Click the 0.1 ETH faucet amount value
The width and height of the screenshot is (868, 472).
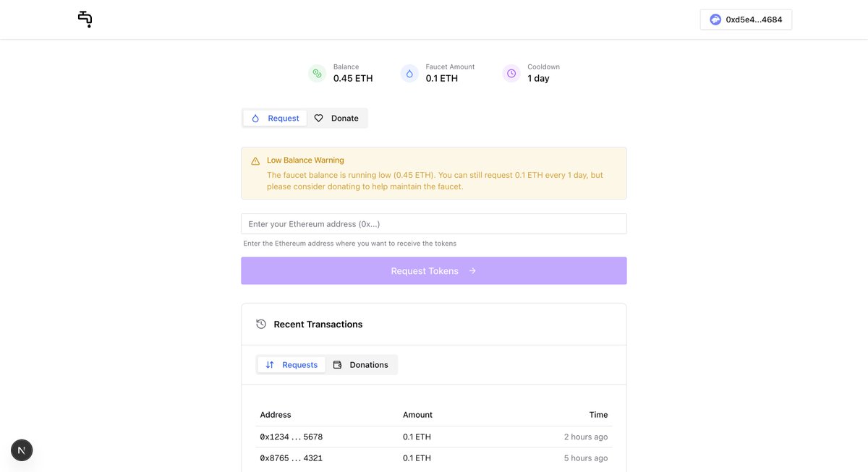pyautogui.click(x=442, y=78)
